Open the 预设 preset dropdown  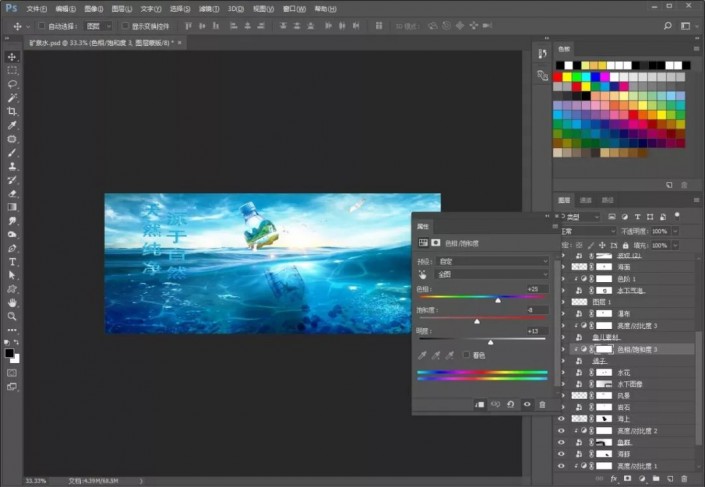pos(492,261)
